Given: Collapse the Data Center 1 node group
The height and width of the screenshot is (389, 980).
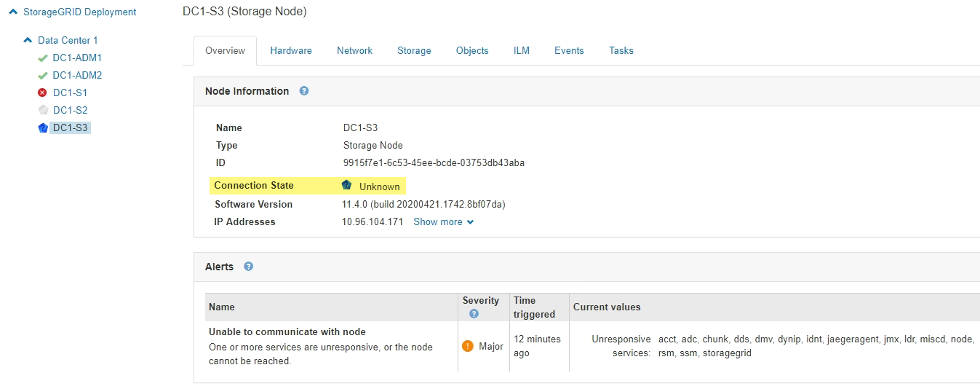Looking at the screenshot, I should tap(28, 41).
